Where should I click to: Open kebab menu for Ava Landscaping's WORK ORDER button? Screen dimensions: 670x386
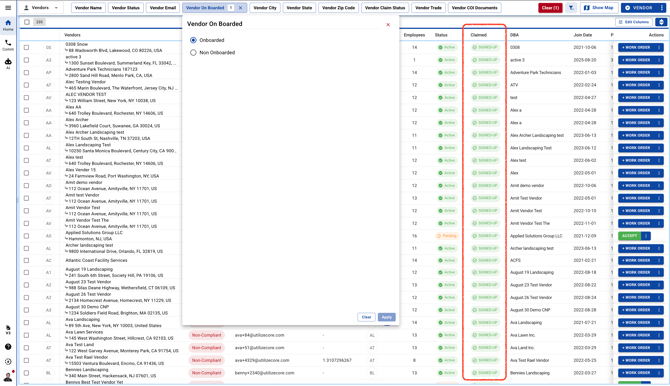point(659,322)
